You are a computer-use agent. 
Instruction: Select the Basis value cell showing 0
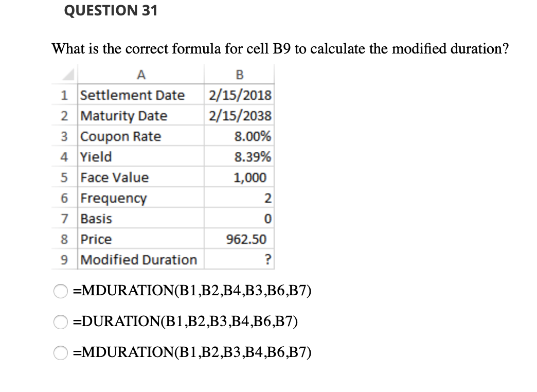tap(239, 218)
